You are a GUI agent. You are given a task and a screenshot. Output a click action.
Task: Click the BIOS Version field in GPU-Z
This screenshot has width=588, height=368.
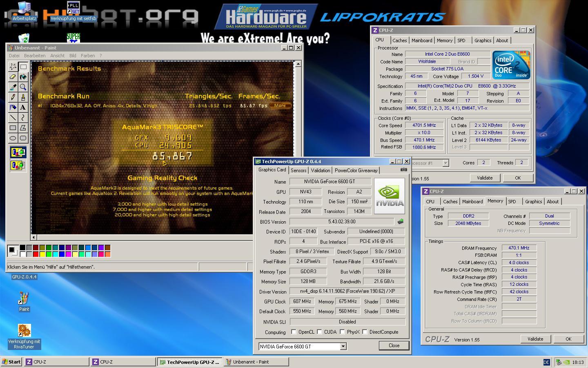[342, 222]
